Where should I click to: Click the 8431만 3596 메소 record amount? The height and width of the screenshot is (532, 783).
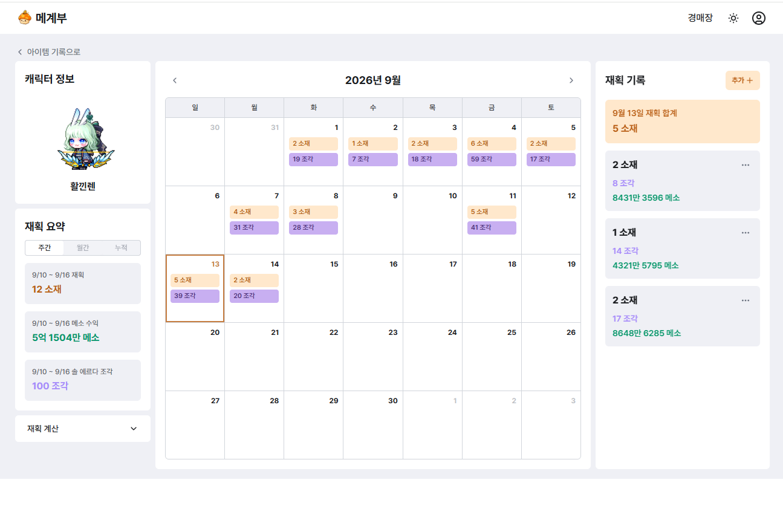click(646, 198)
